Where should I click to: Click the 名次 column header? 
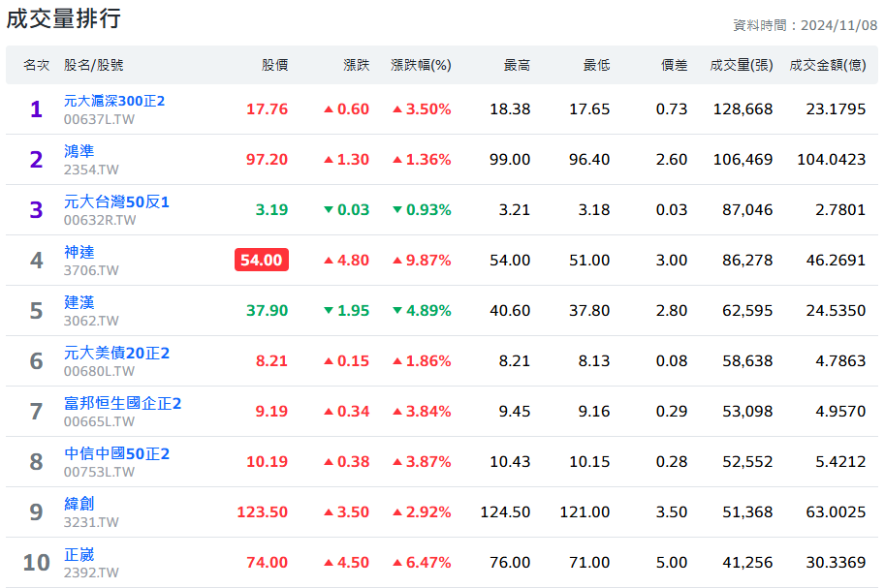(36, 66)
